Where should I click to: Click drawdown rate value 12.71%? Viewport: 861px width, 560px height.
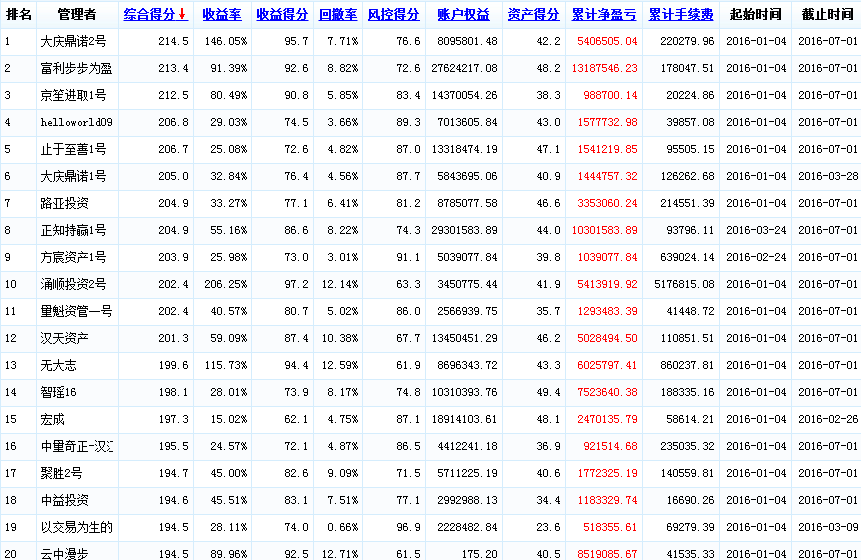click(340, 554)
